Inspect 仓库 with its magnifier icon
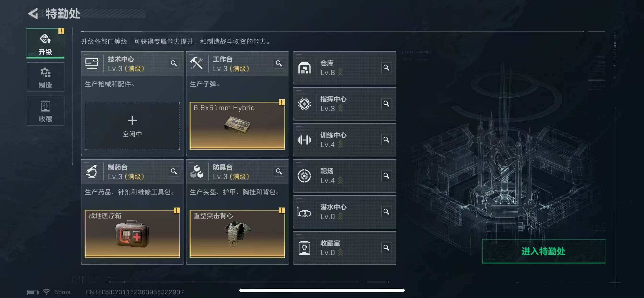Image resolution: width=644 pixels, height=298 pixels. point(386,68)
